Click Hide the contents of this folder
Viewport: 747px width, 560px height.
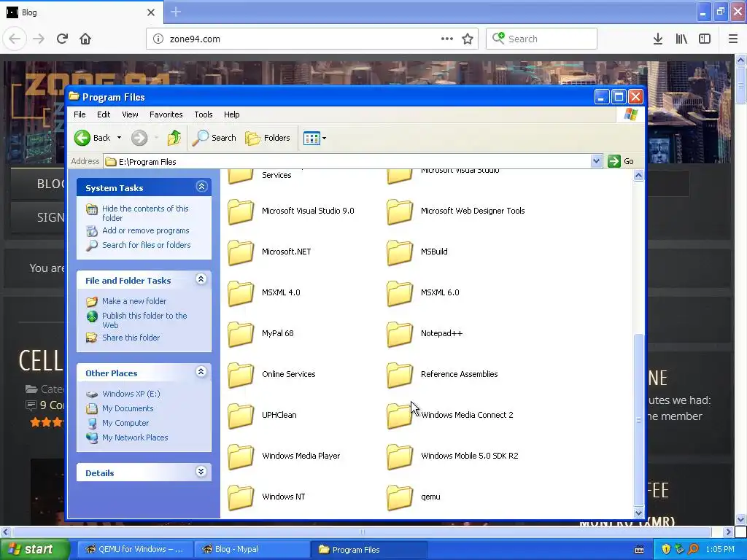(x=145, y=213)
